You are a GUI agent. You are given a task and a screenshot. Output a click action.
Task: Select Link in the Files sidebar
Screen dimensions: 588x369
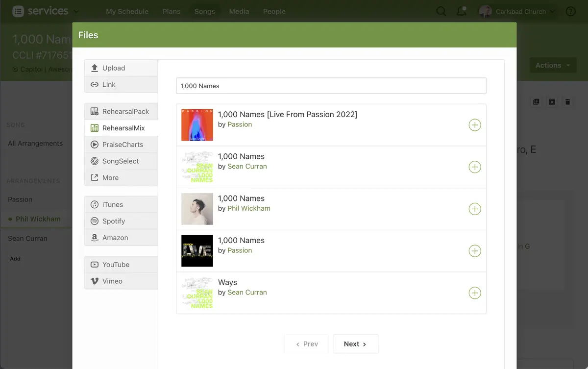point(121,84)
